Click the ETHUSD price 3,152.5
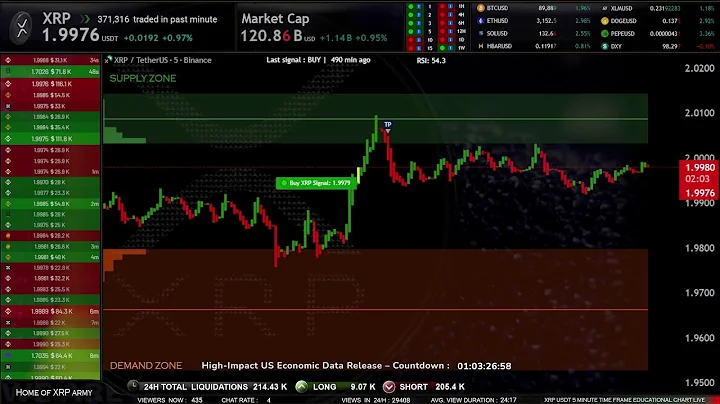Viewport: 720px width, 404px height. click(x=547, y=21)
